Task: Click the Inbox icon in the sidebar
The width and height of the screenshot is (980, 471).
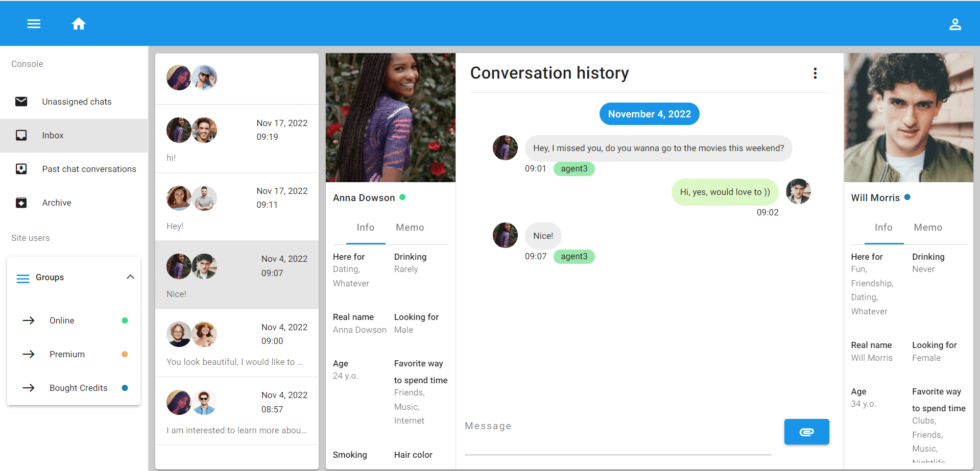Action: coord(21,135)
